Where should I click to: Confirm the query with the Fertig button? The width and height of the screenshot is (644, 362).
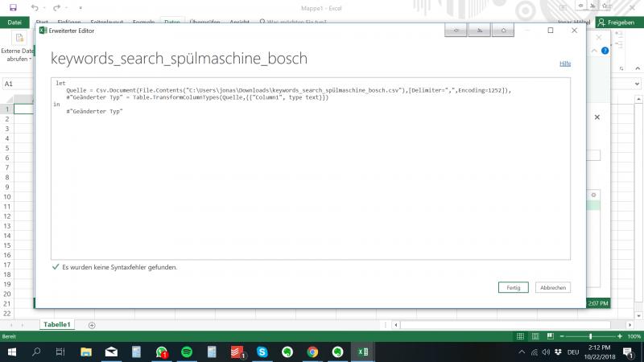[x=513, y=287]
